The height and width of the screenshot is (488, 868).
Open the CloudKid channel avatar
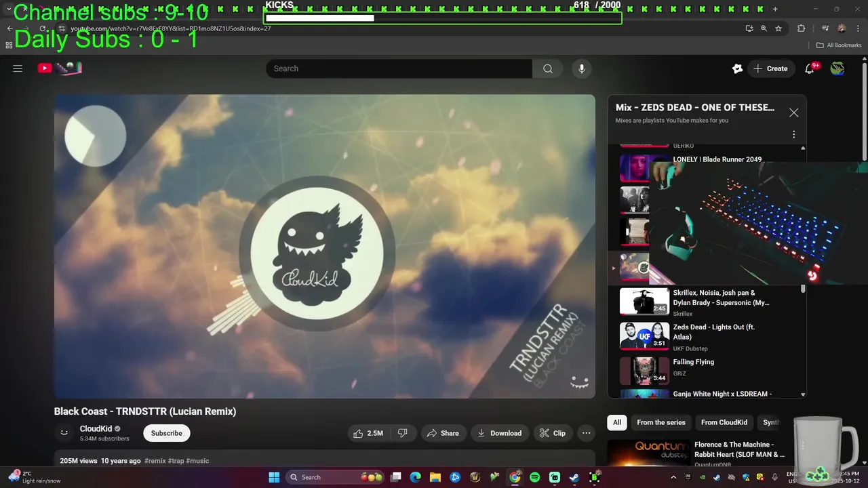click(x=64, y=432)
